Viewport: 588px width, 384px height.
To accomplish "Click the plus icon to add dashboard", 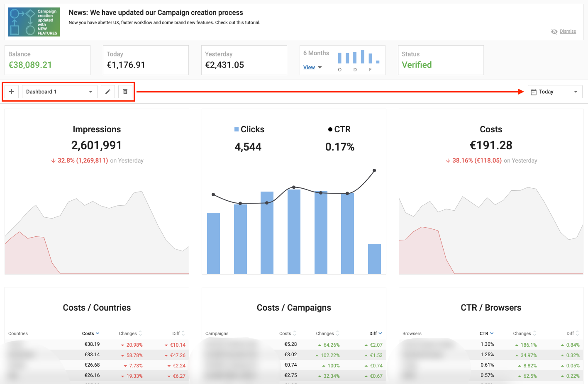I will pos(12,92).
